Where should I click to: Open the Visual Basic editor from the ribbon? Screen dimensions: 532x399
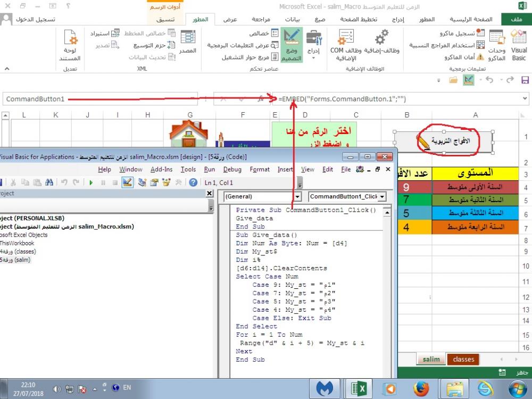coord(519,45)
